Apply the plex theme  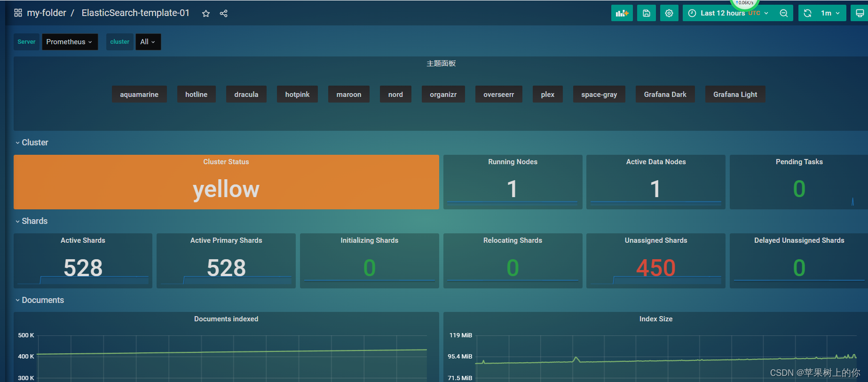[x=548, y=95]
